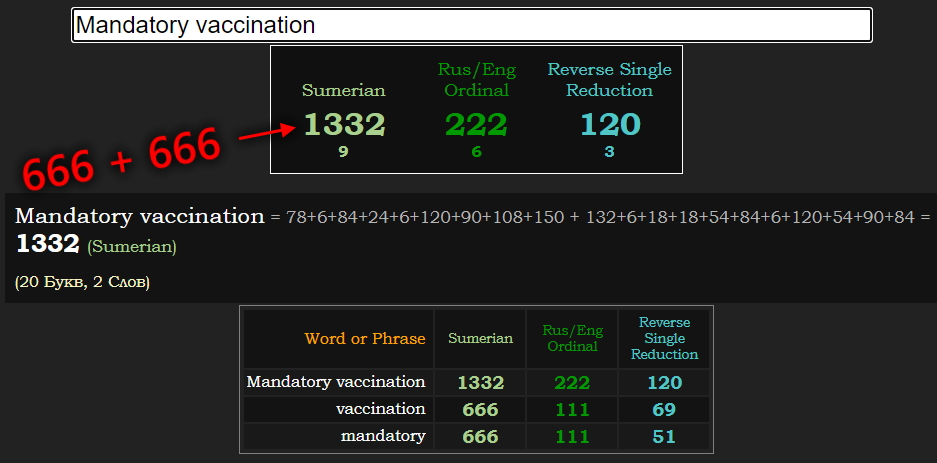
Task: Click the large 222 ordinal value
Action: (x=476, y=125)
